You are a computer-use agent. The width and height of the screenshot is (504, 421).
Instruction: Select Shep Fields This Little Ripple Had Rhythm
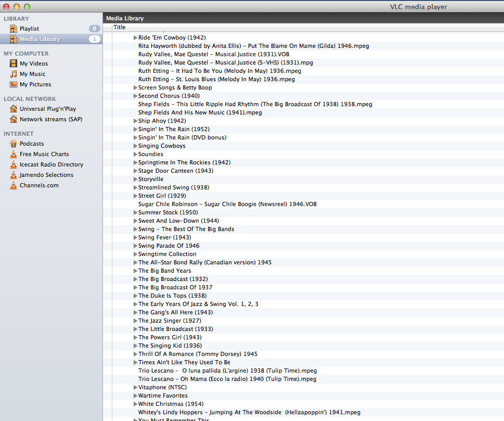point(255,104)
